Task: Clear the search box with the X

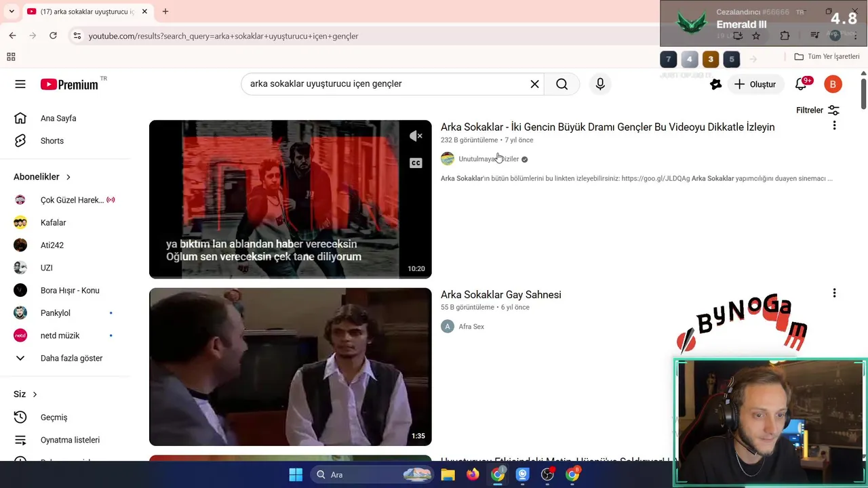Action: [x=534, y=84]
